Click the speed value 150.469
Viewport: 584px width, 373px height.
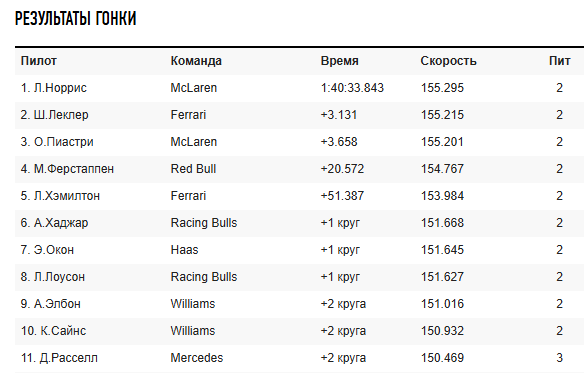tap(442, 358)
